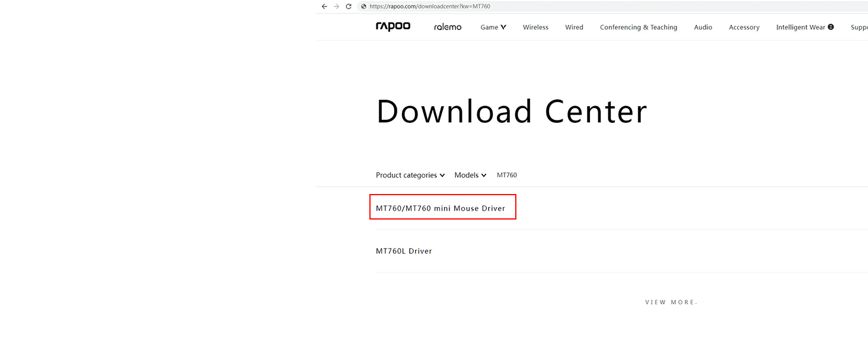Open MT760/MT760 mini Mouse Driver

pyautogui.click(x=441, y=208)
